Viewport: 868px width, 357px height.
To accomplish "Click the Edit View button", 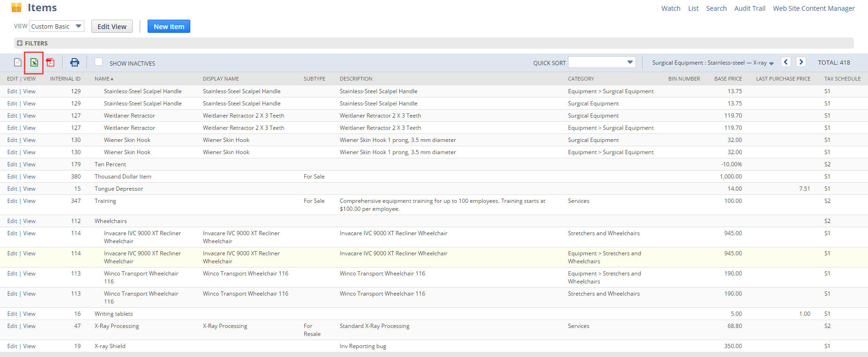I will [112, 26].
